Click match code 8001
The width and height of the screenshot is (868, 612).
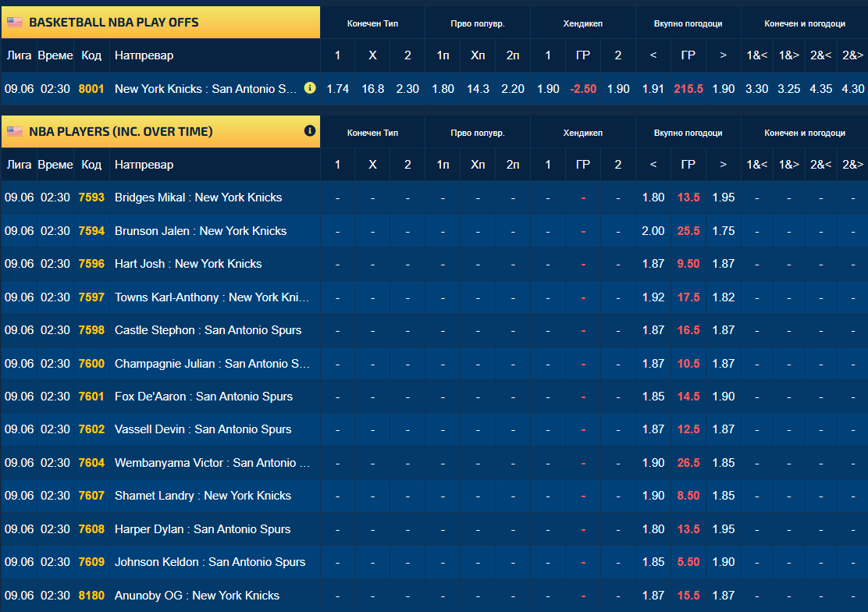click(91, 89)
